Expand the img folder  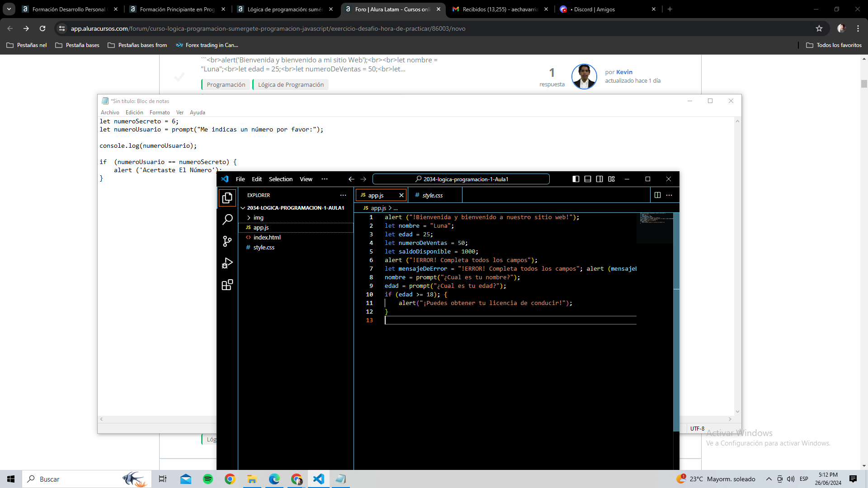pos(258,218)
